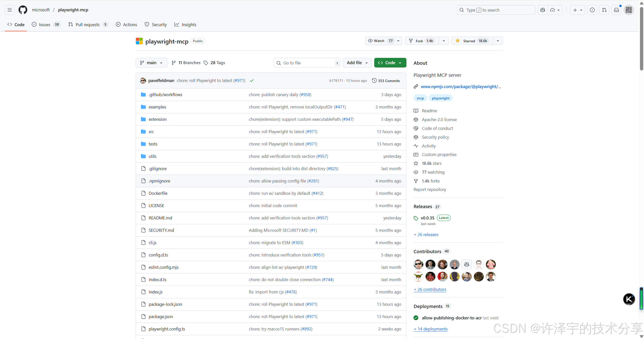Image resolution: width=644 pixels, height=339 pixels.
Task: Open the issues icon in header
Action: 592,10
